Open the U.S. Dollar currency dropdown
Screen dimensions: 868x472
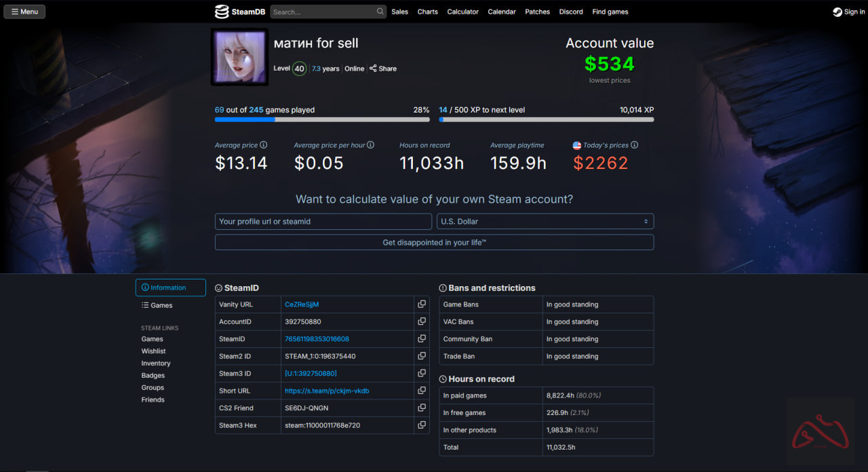tap(545, 222)
